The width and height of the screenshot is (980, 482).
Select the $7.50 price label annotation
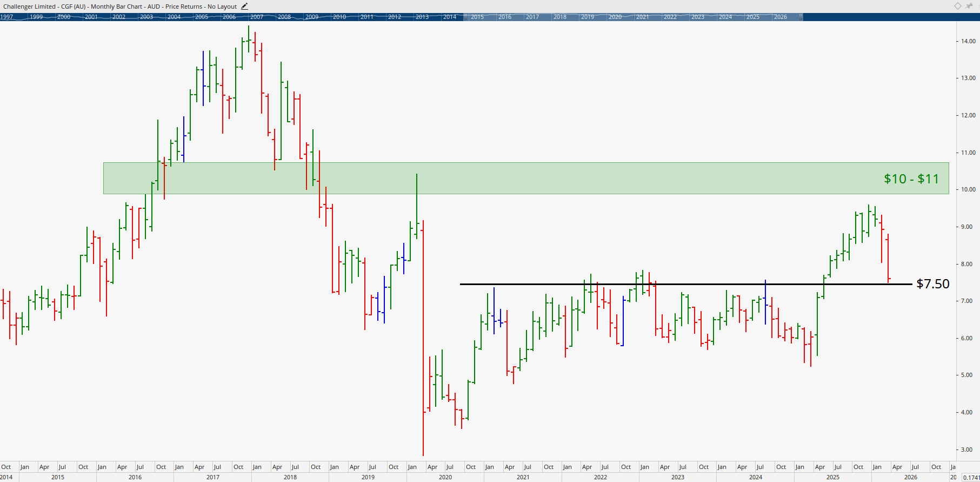[932, 284]
